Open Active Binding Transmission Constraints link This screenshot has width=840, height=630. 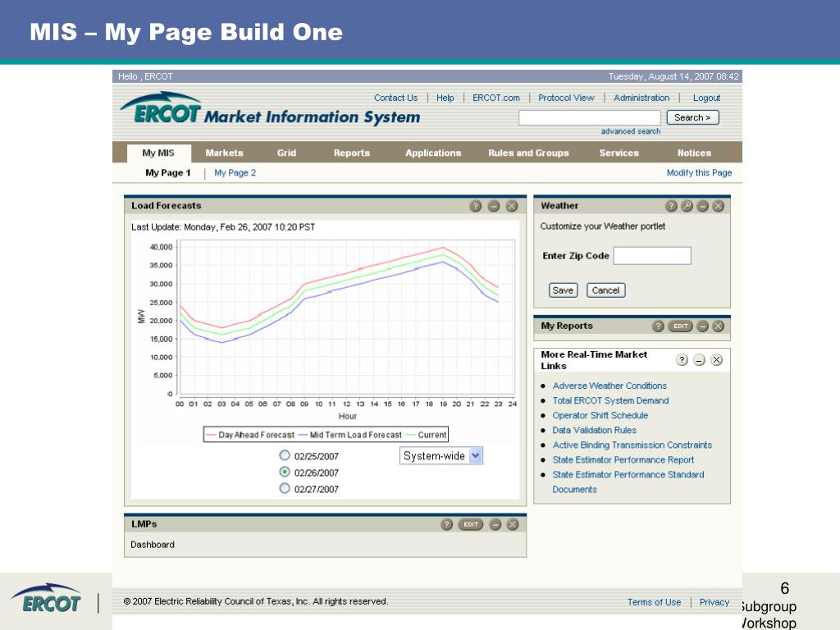pyautogui.click(x=632, y=445)
